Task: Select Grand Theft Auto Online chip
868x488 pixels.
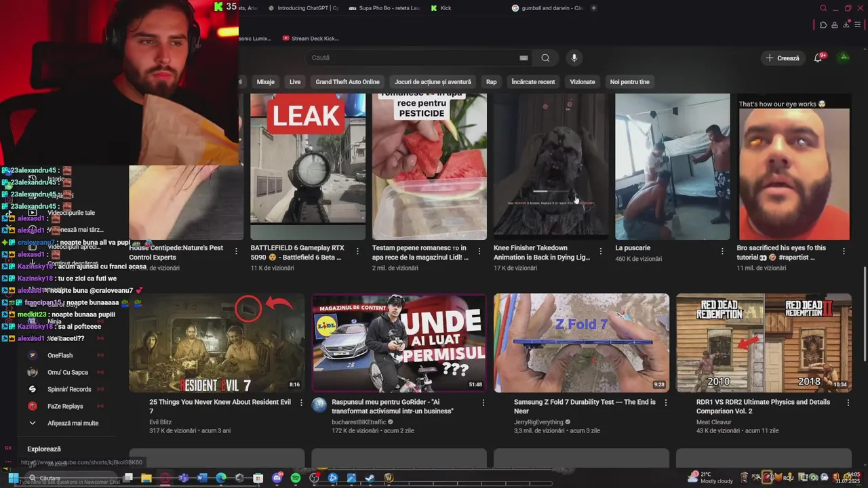Action: pyautogui.click(x=347, y=82)
